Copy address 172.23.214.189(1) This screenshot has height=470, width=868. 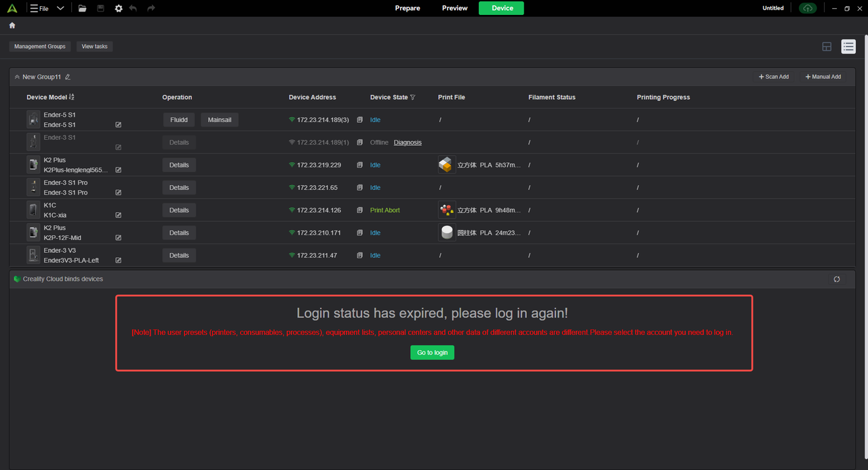(360, 142)
